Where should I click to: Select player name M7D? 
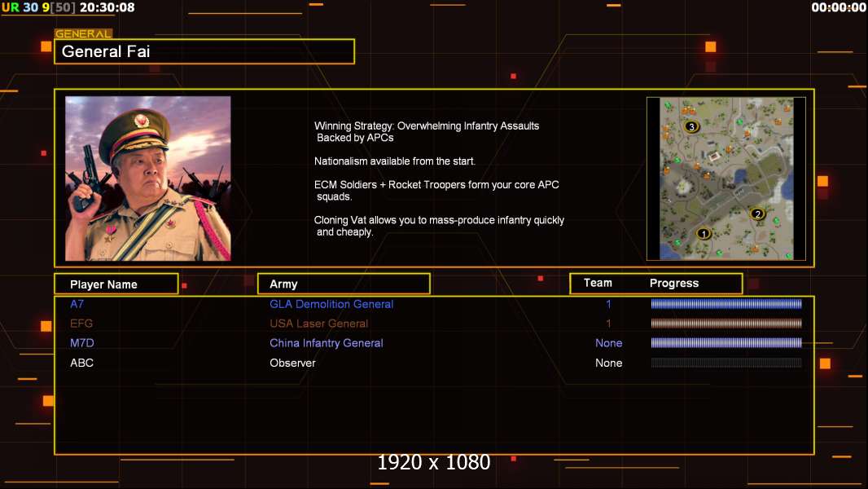point(82,343)
